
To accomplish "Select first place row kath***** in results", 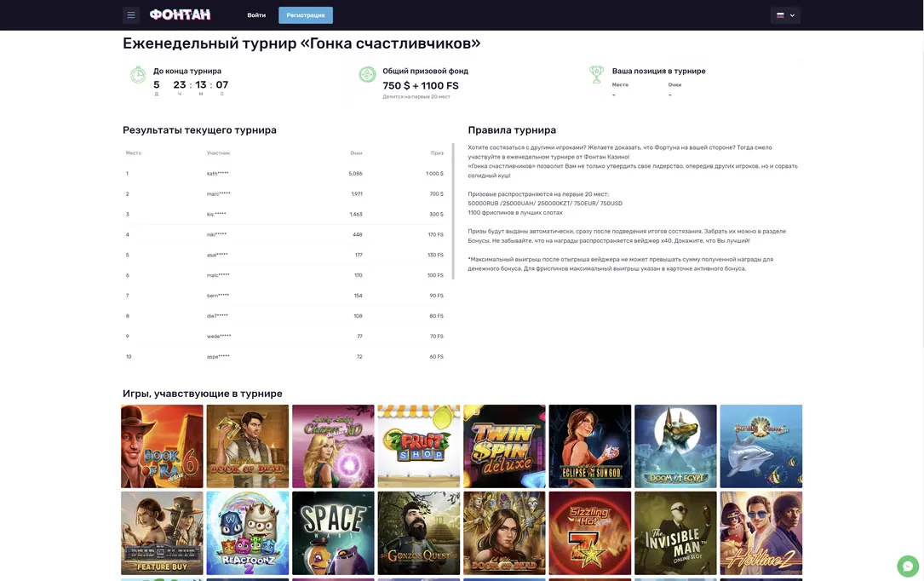I will [285, 174].
